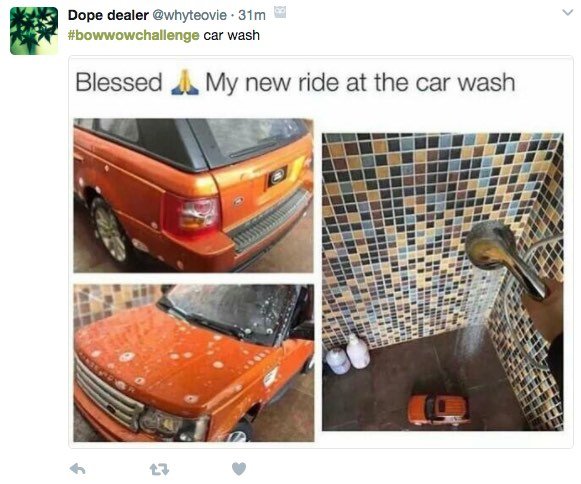Open the @whyteovie handle link
This screenshot has height=484, width=581.
point(189,15)
